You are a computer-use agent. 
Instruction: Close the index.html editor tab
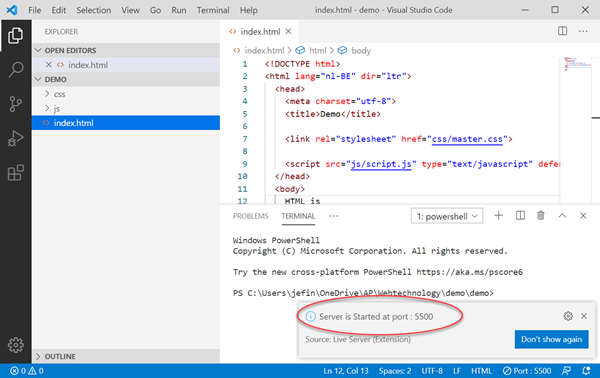pos(289,31)
